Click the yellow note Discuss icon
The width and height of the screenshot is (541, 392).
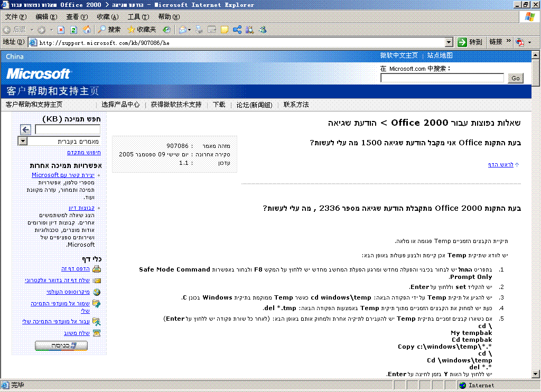pyautogui.click(x=225, y=30)
